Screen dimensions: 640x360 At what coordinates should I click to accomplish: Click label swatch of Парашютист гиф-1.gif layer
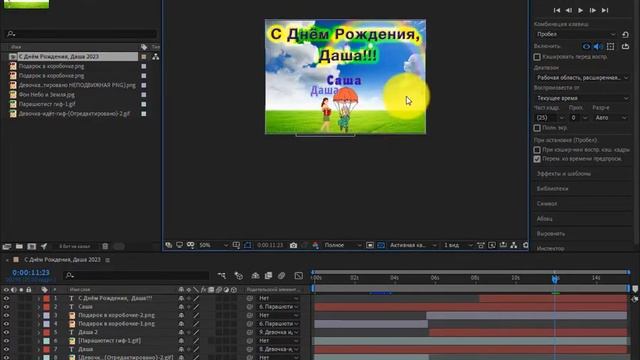coord(47,341)
